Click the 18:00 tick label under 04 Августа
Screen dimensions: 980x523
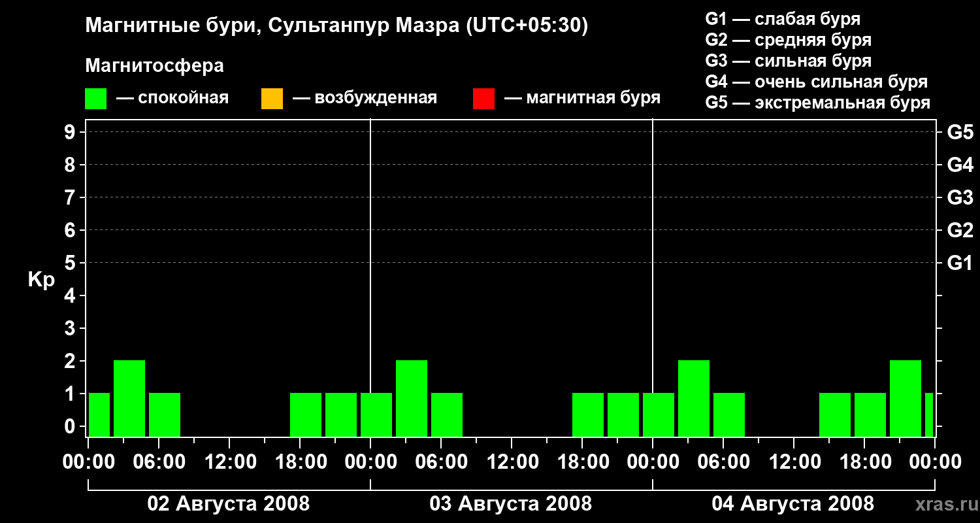pyautogui.click(x=865, y=462)
